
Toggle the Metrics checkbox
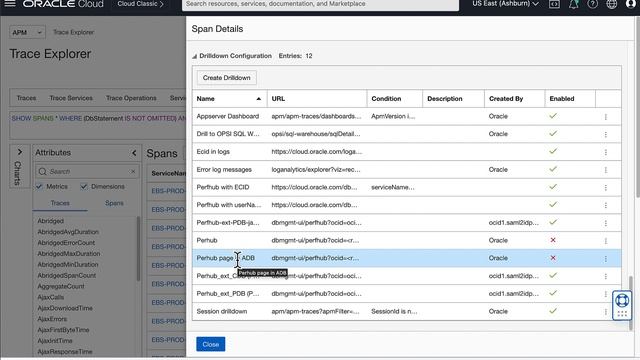tap(39, 186)
